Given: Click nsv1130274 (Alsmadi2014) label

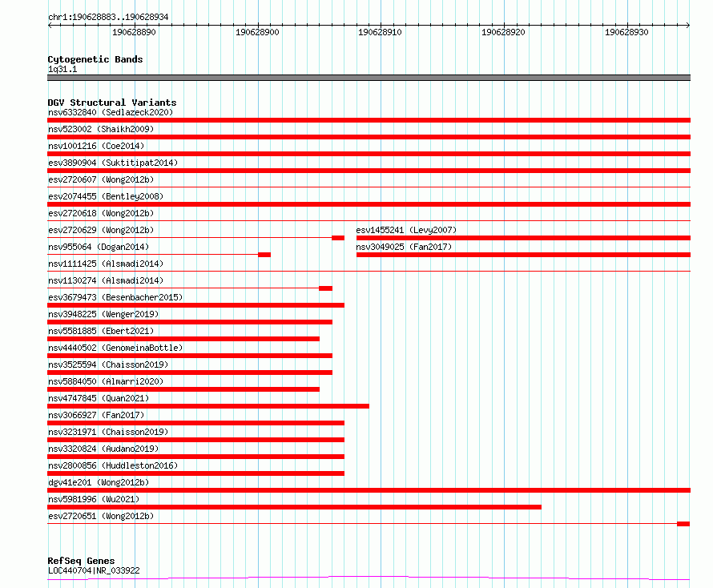Looking at the screenshot, I should 106,280.
